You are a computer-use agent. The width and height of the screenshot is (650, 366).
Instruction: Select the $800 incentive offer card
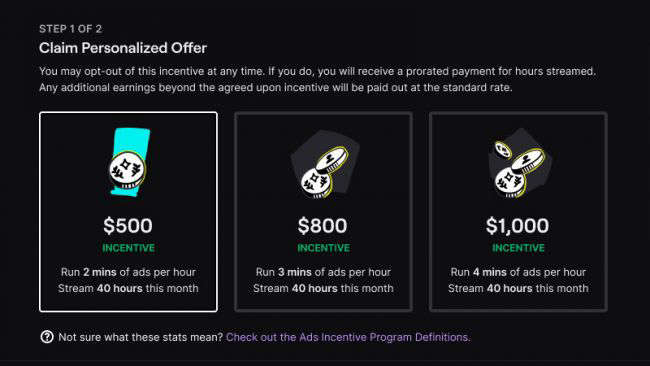tap(323, 212)
